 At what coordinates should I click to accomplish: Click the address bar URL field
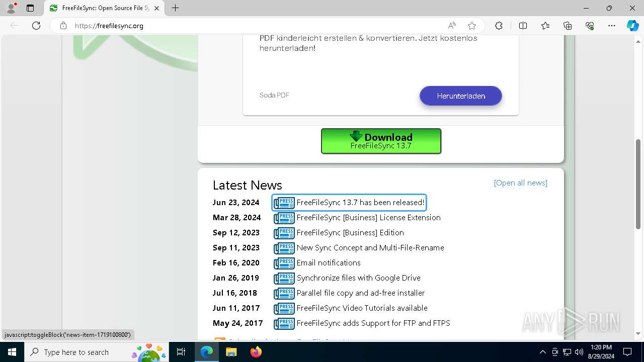point(257,26)
